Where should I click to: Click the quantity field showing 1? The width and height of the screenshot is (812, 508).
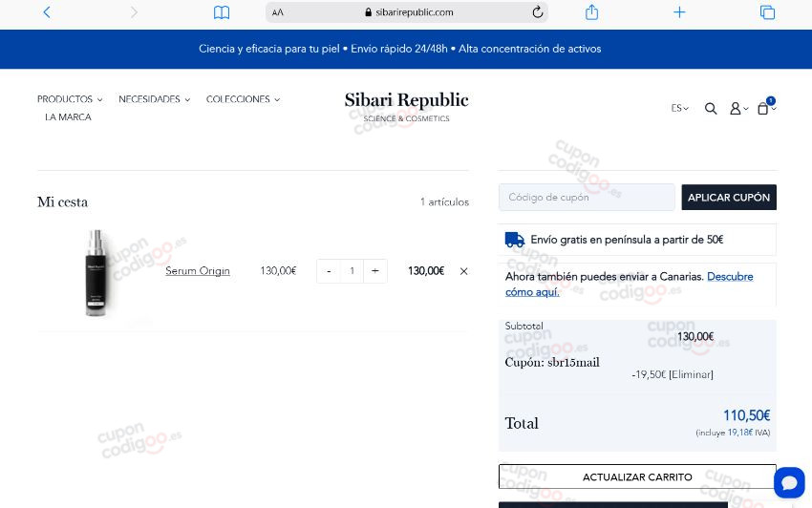pyautogui.click(x=353, y=271)
